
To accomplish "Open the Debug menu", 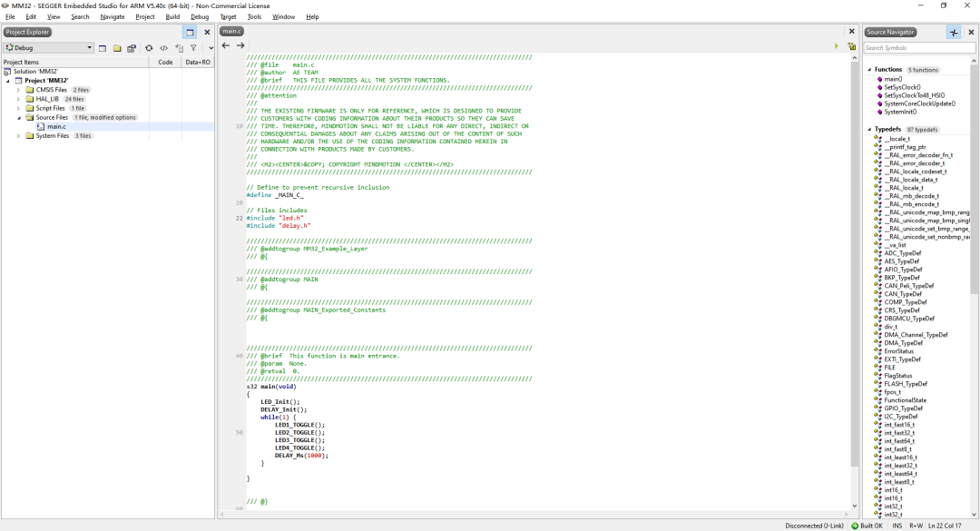I will coord(200,17).
